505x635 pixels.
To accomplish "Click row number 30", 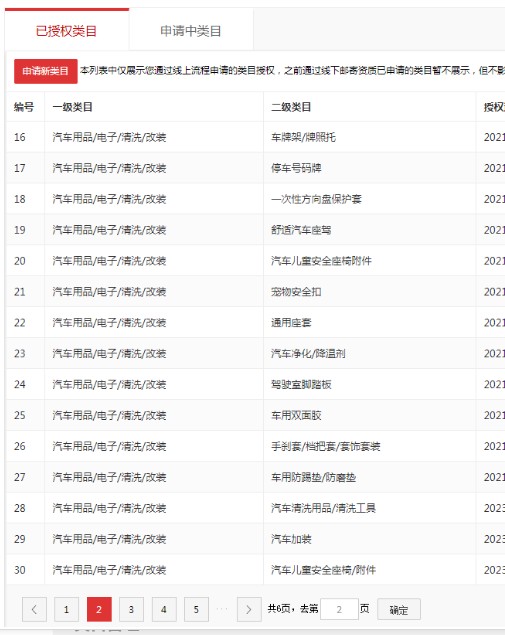I will click(20, 570).
